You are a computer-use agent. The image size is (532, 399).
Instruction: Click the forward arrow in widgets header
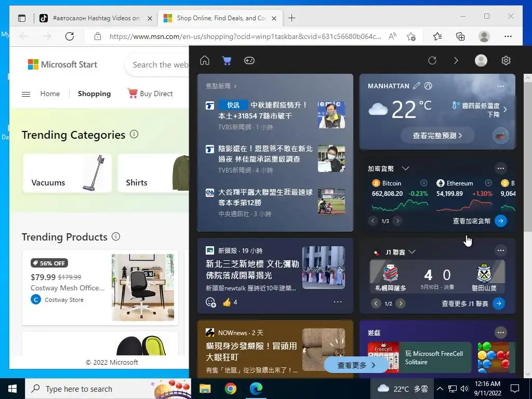pyautogui.click(x=456, y=61)
